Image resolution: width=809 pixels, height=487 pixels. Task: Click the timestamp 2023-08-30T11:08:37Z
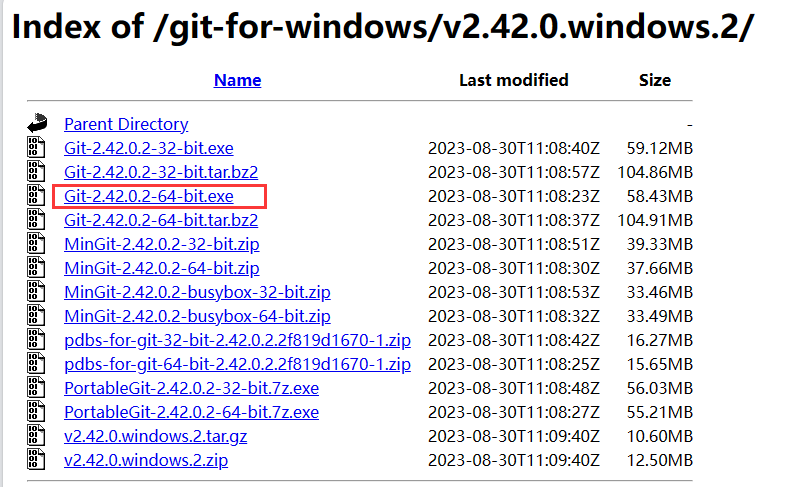tap(514, 220)
